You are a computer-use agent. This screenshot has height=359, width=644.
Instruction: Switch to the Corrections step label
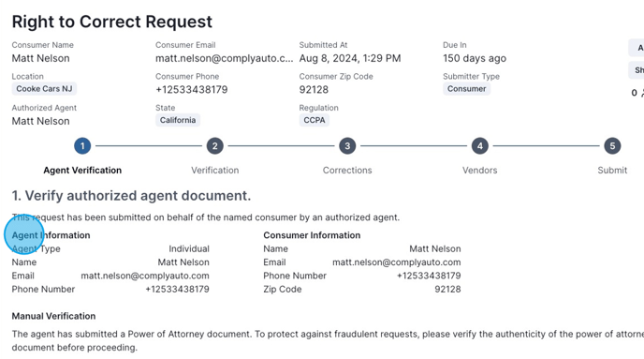(x=347, y=171)
